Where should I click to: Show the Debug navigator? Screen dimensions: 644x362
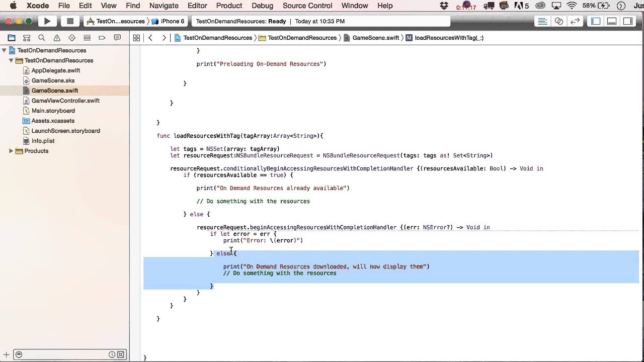pos(87,38)
